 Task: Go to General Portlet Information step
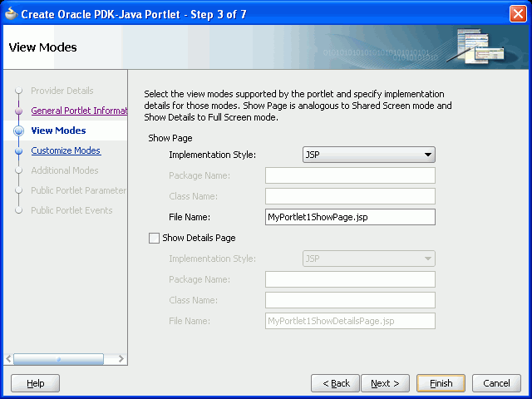79,111
